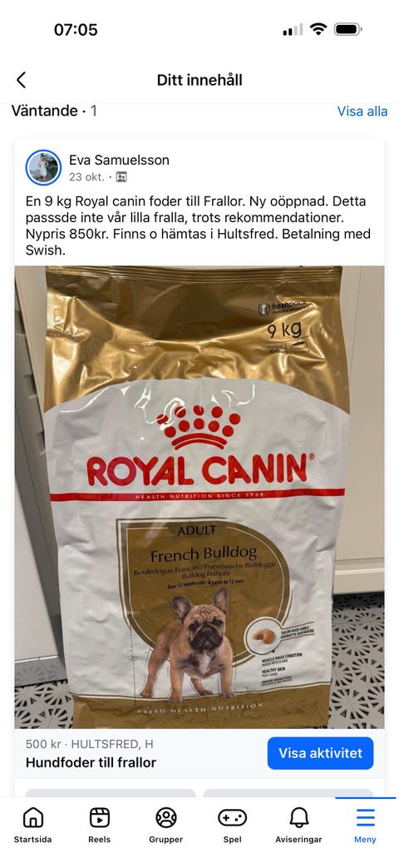The width and height of the screenshot is (399, 868).
Task: Tap the Ditt innehåll page title
Action: point(199,80)
